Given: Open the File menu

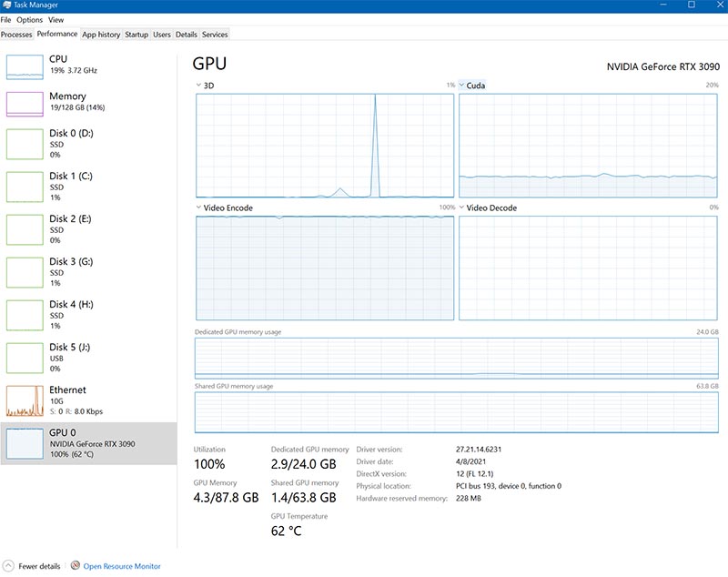Looking at the screenshot, I should click(x=5, y=19).
